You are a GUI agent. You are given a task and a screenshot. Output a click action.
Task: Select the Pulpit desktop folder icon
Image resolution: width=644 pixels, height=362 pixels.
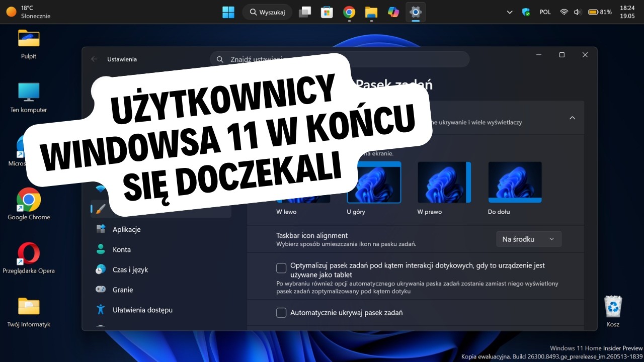pyautogui.click(x=29, y=44)
